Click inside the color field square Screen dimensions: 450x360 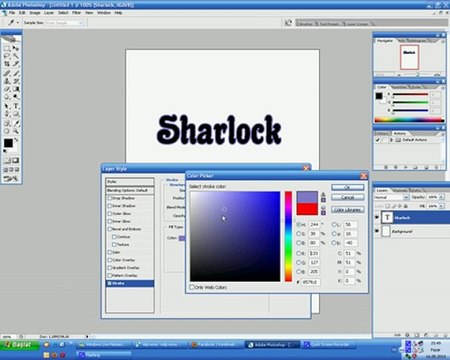[235, 236]
